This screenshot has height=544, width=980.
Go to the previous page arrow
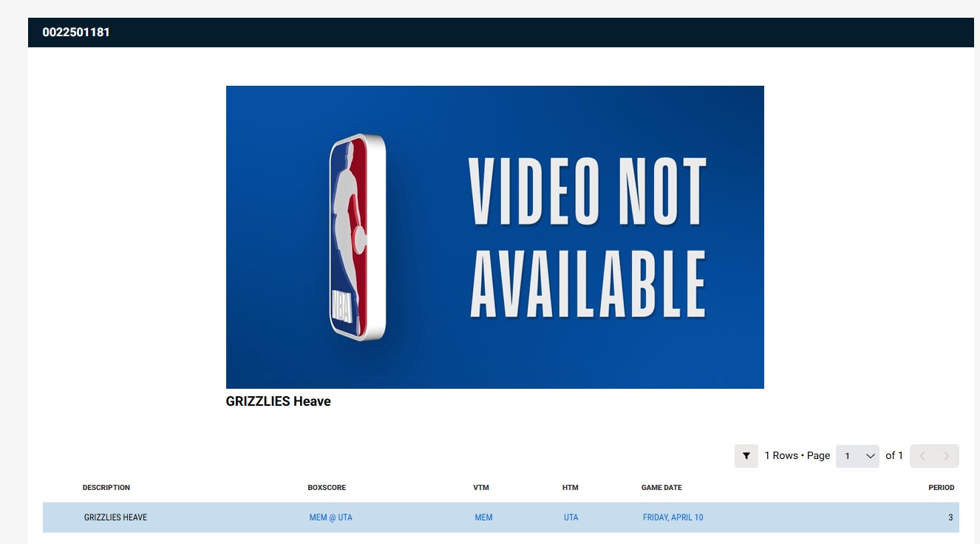(922, 456)
